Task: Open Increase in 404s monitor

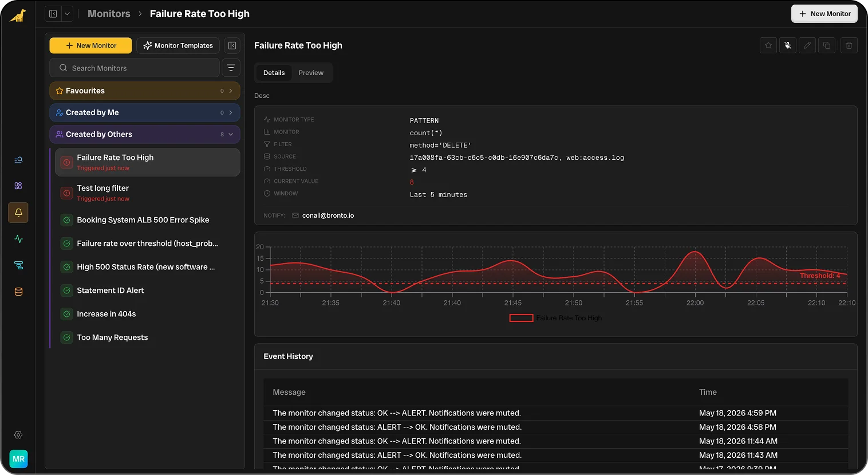Action: (x=147, y=314)
